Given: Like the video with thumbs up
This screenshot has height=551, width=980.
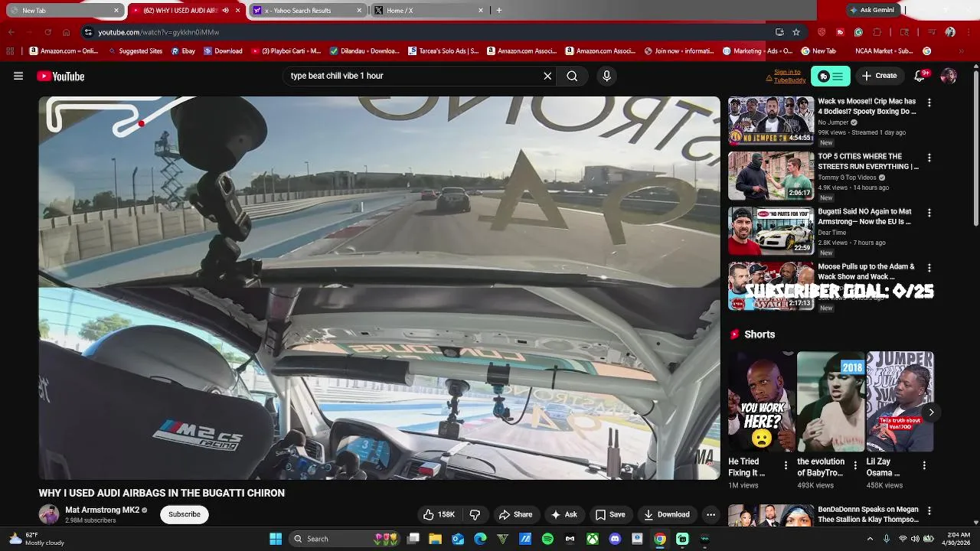Looking at the screenshot, I should point(439,514).
